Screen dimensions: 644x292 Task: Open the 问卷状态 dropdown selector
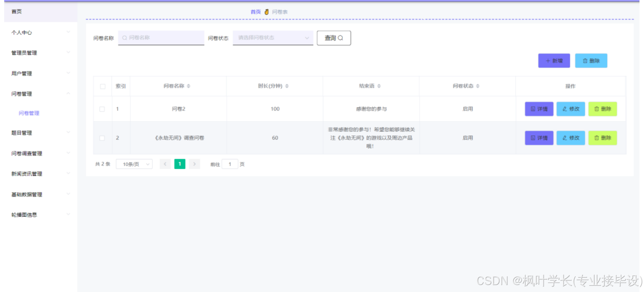click(x=273, y=38)
